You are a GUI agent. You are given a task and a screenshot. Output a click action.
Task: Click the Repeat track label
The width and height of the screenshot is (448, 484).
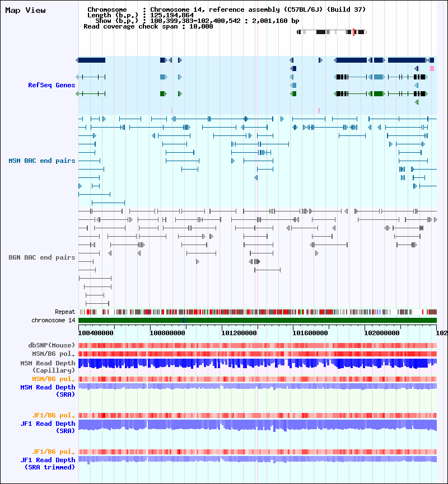pos(65,312)
